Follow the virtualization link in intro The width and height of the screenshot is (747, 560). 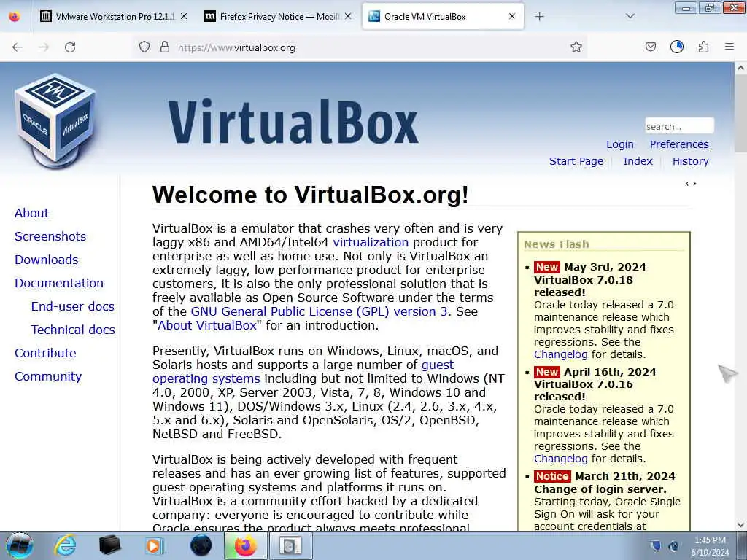(371, 242)
